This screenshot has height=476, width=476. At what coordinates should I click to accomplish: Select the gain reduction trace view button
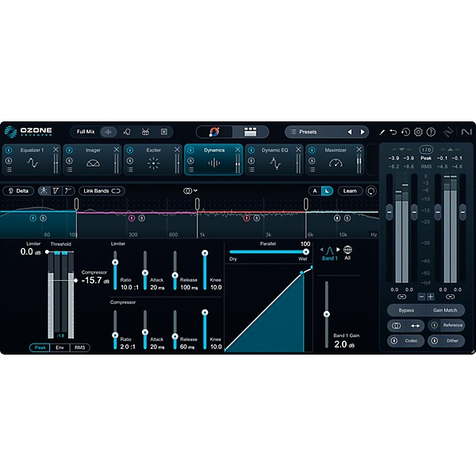coord(327,191)
